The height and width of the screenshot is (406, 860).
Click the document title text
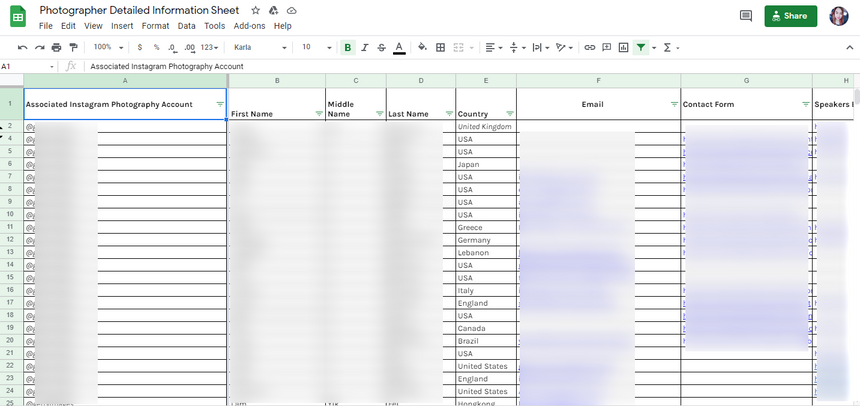(141, 10)
